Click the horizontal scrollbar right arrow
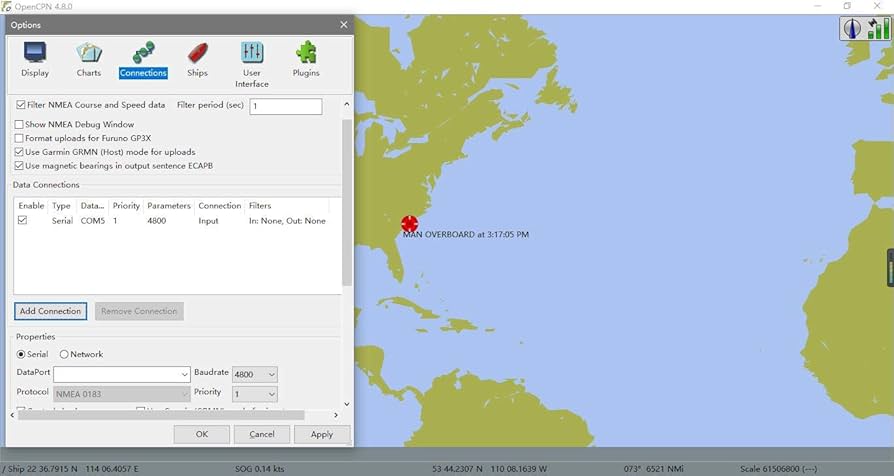 (336, 415)
